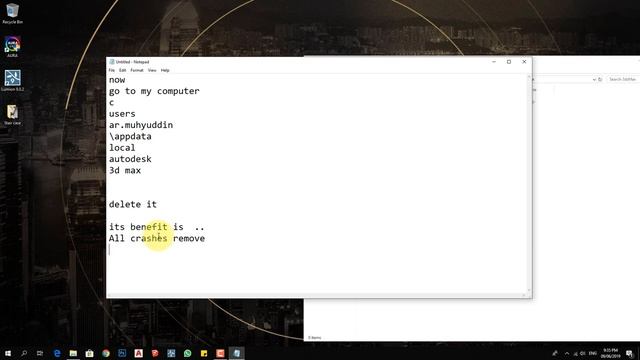Click the Notepad icon in the title bar
Image resolution: width=640 pixels, height=360 pixels.
[x=111, y=62]
